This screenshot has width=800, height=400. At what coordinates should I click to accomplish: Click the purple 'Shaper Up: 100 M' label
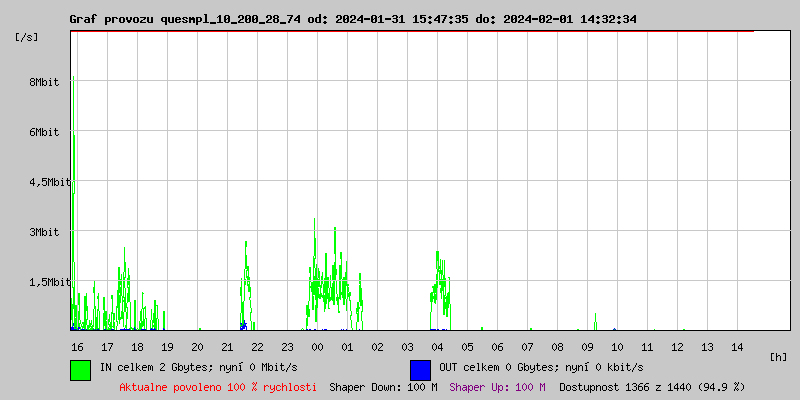(497, 386)
